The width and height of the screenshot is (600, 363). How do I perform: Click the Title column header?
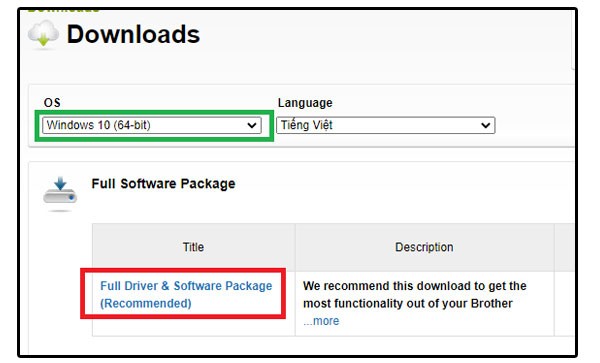[193, 247]
